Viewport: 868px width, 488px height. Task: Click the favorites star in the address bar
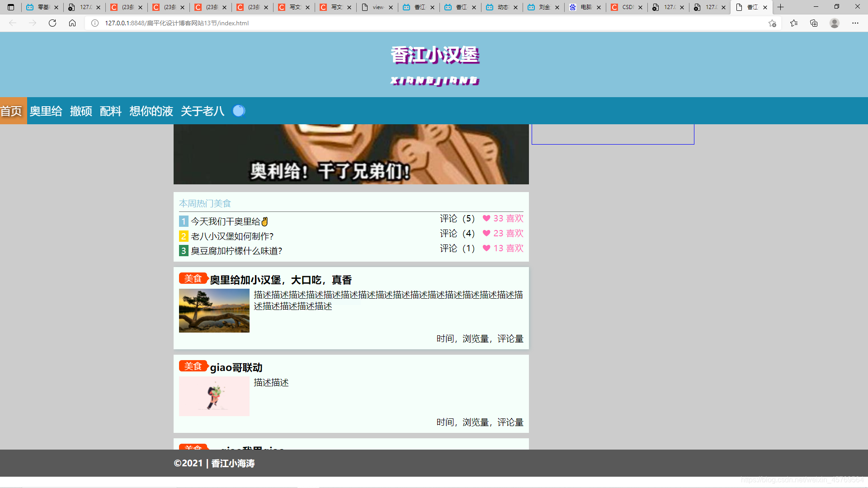[x=773, y=23]
